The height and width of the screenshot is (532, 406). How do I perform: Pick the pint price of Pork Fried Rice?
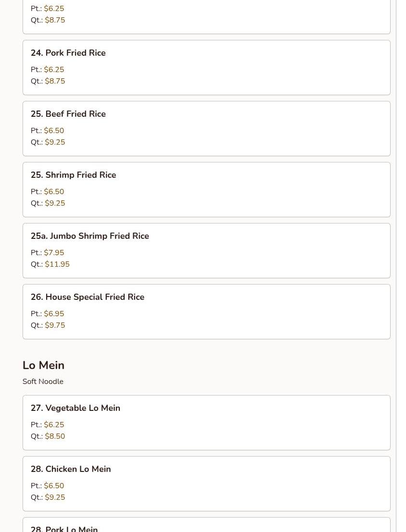(54, 70)
